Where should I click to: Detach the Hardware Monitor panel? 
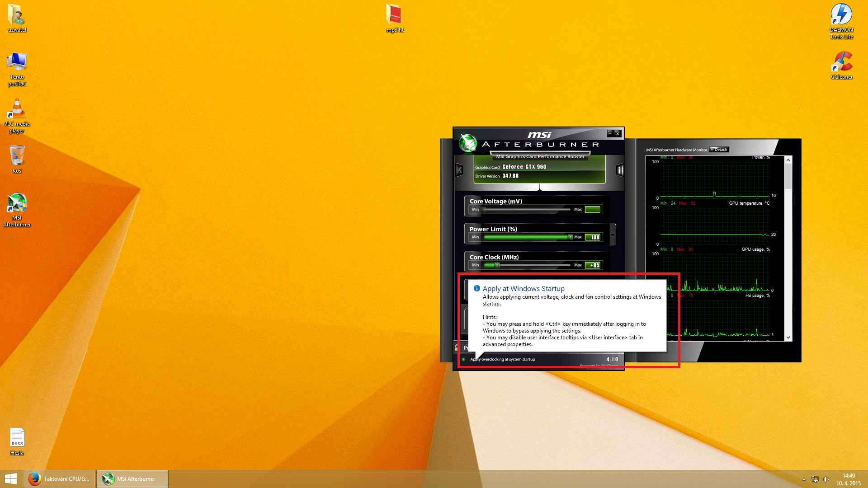point(719,150)
